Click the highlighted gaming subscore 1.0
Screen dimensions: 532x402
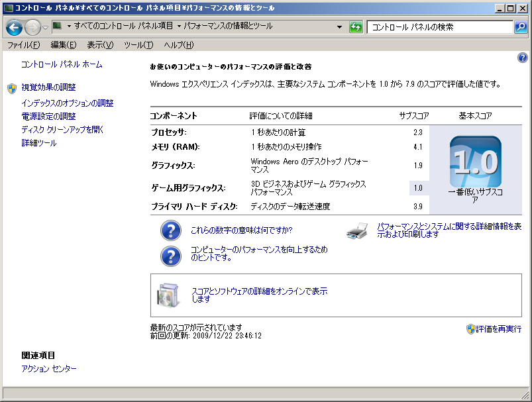(418, 188)
